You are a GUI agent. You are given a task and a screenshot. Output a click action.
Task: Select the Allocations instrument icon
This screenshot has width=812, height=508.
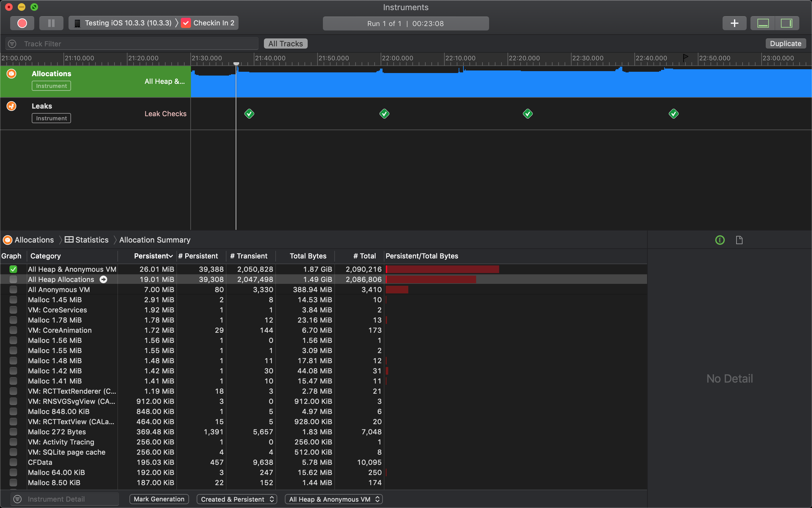11,74
